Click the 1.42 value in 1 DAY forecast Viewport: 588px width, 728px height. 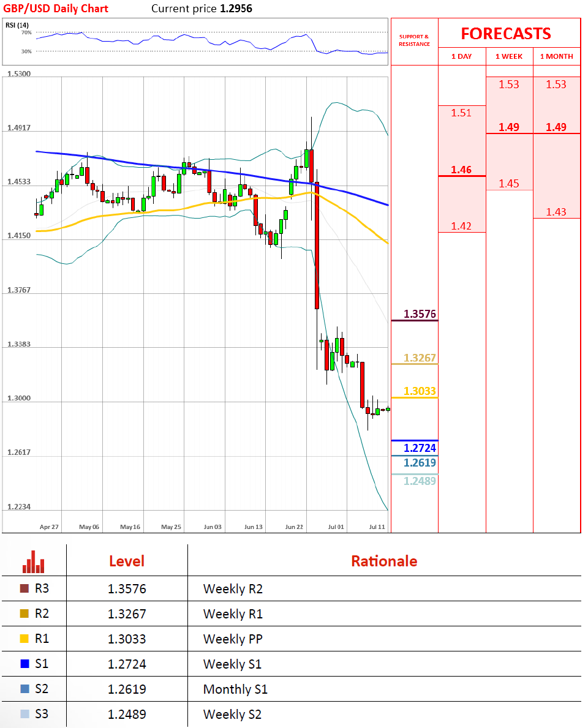461,226
